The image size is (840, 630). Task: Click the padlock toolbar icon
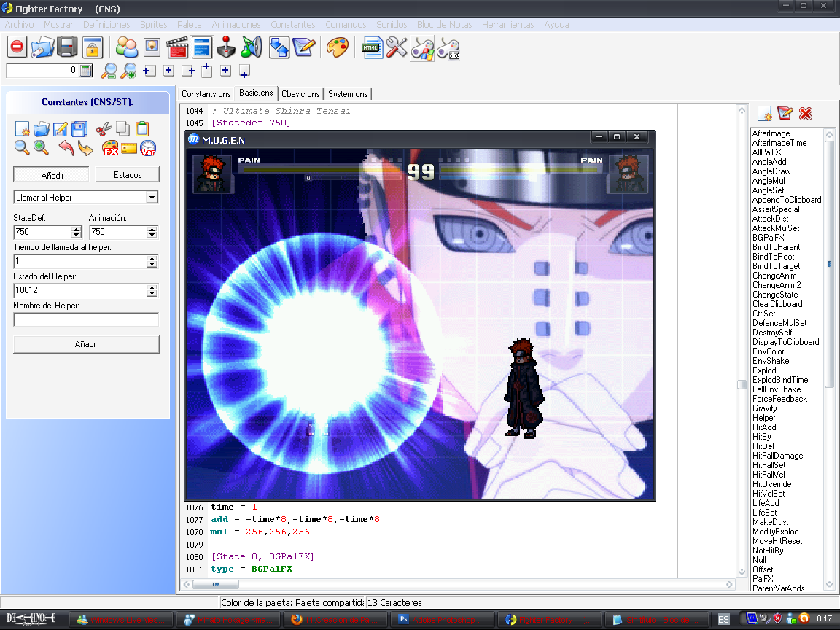pos(92,47)
